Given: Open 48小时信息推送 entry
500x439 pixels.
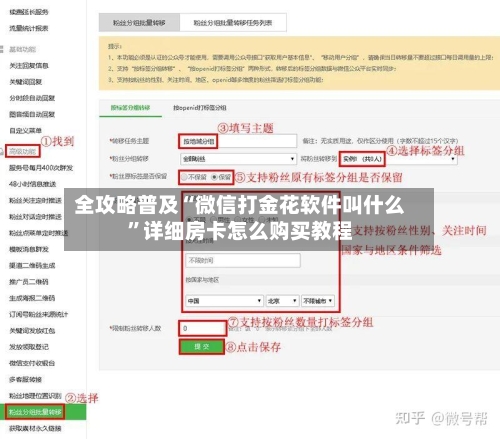Looking at the screenshot, I should click(x=33, y=184).
